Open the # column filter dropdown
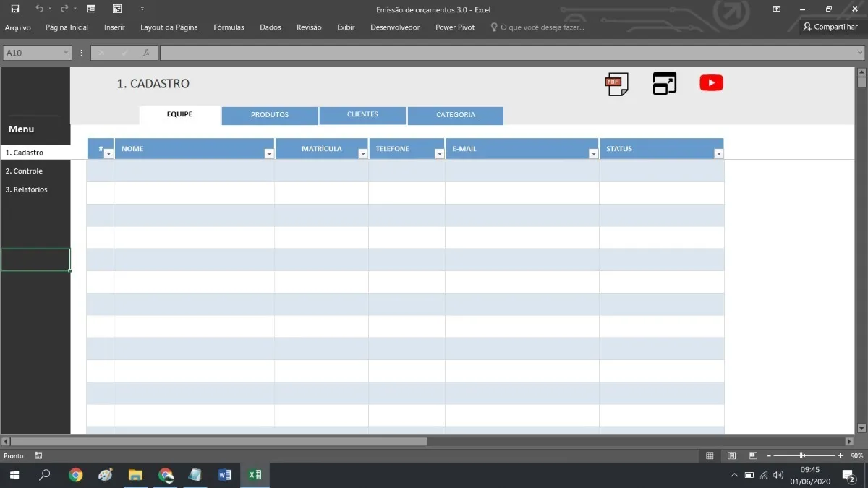The width and height of the screenshot is (868, 488). (109, 153)
